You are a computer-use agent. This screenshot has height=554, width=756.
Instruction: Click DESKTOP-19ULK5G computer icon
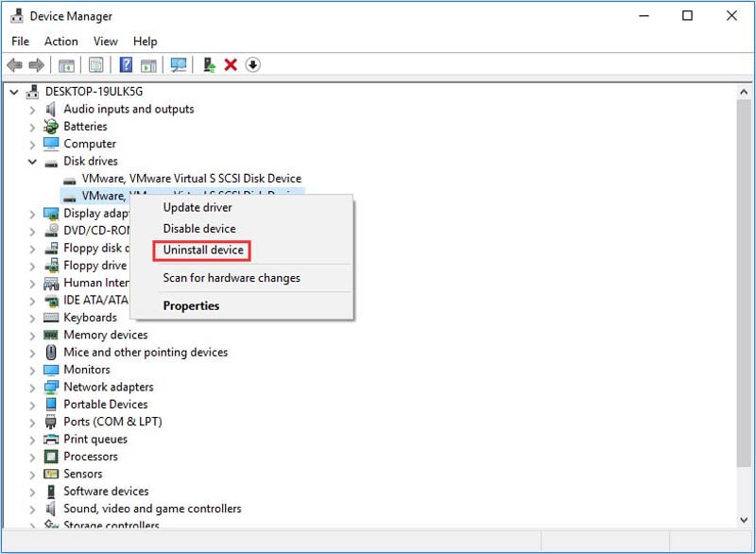click(x=33, y=92)
